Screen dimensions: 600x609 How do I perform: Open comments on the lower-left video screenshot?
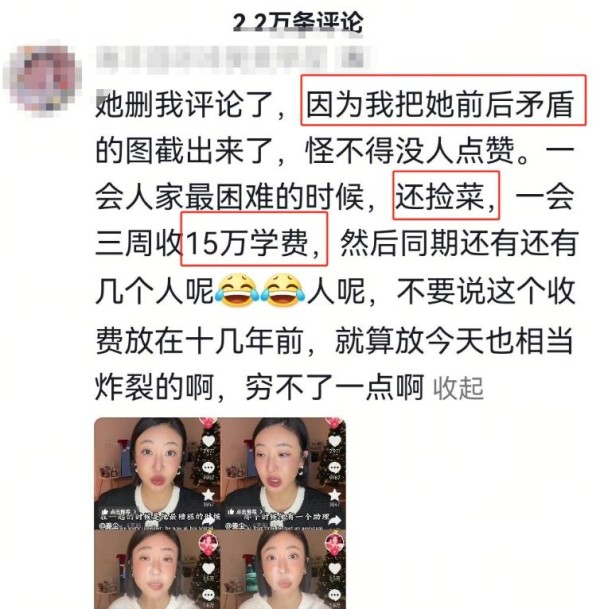pos(209,595)
